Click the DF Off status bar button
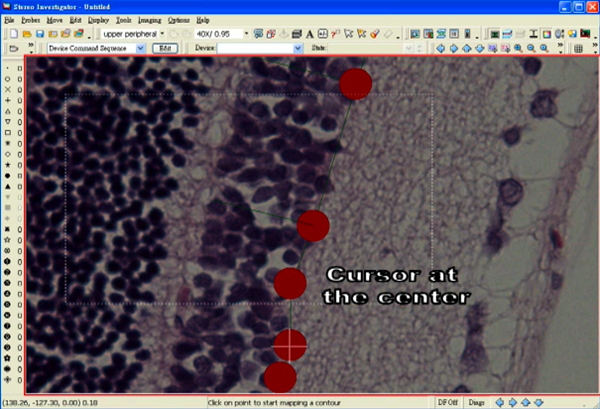This screenshot has width=600, height=409. 449,402
